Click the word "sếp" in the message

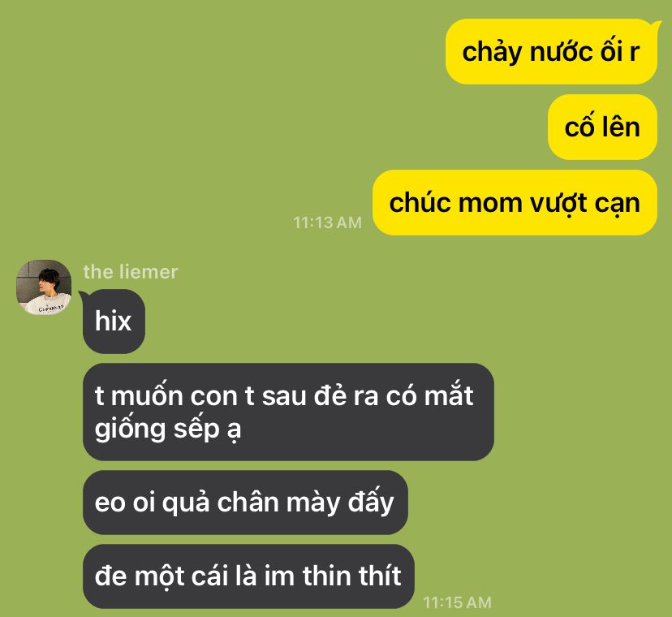pyautogui.click(x=196, y=429)
